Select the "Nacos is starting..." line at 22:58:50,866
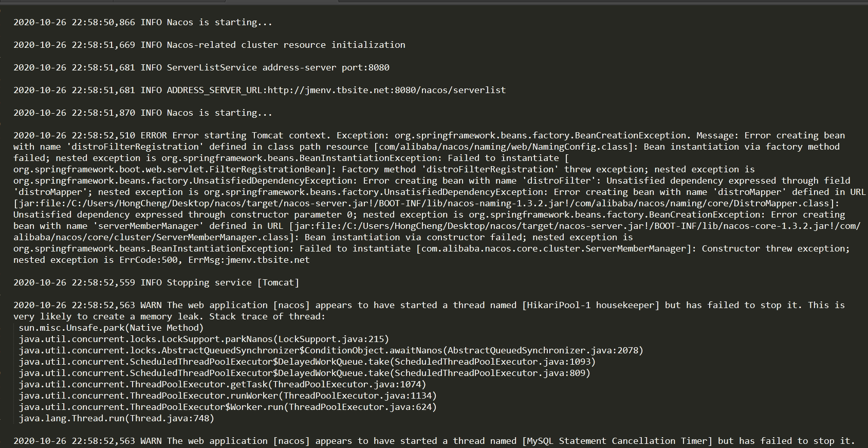 143,22
